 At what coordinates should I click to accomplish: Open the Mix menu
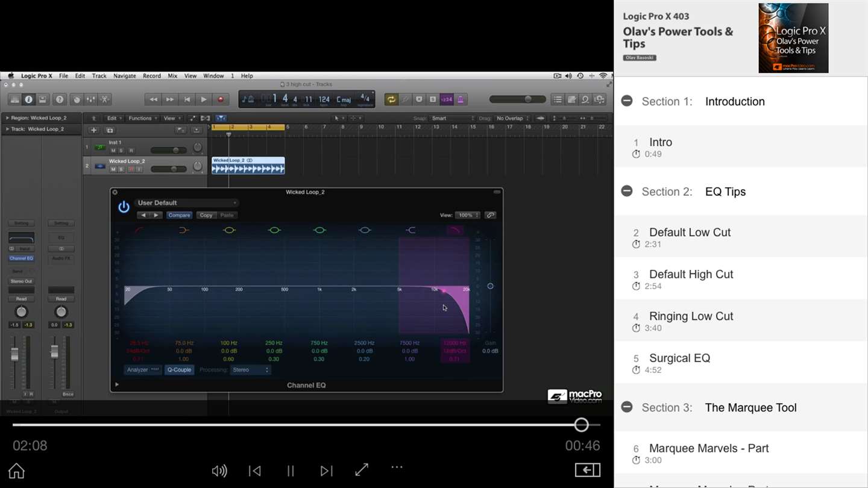(x=172, y=76)
